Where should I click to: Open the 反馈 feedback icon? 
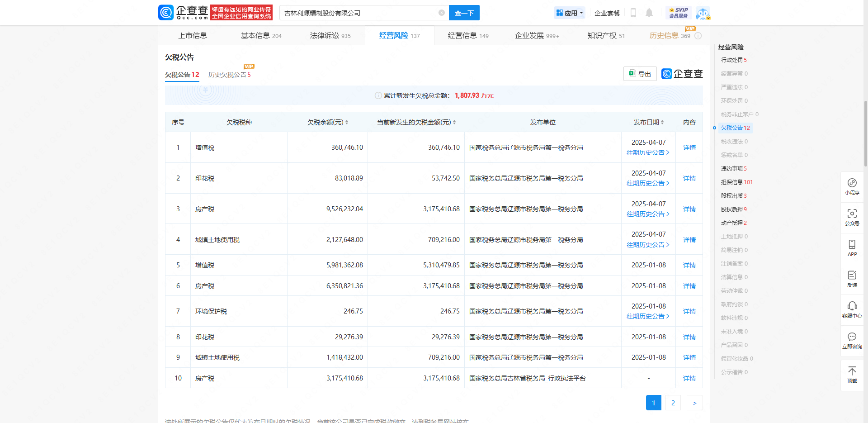852,279
